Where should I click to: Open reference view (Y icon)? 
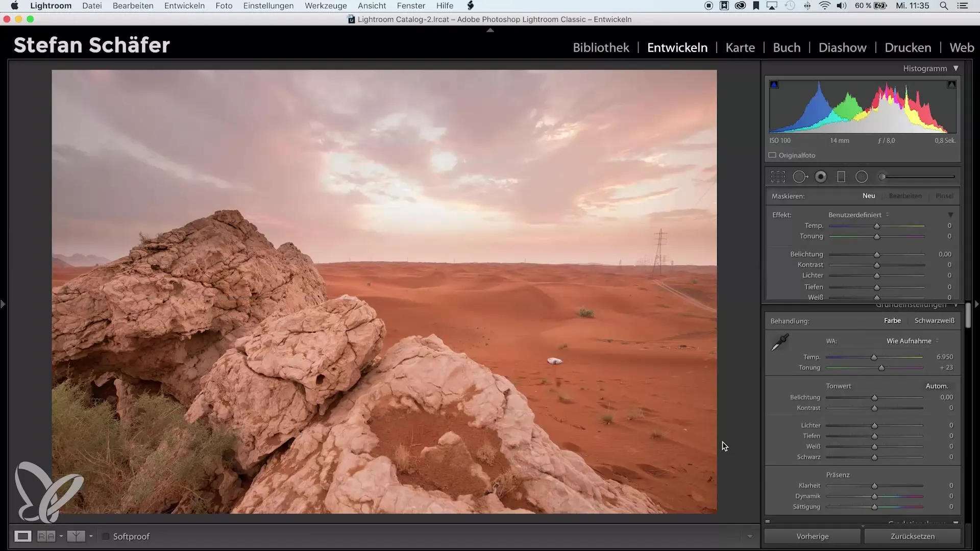[76, 536]
